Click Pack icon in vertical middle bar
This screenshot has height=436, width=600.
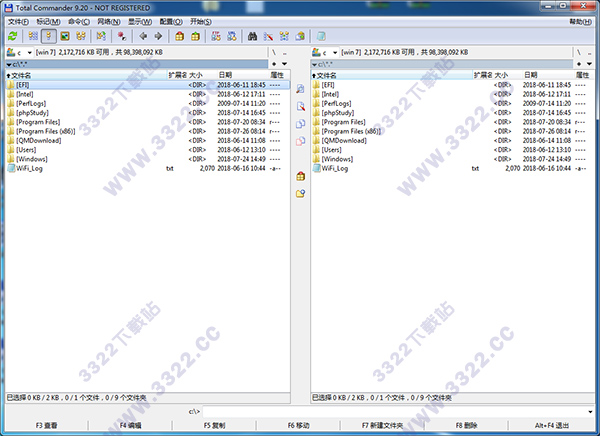tap(300, 176)
